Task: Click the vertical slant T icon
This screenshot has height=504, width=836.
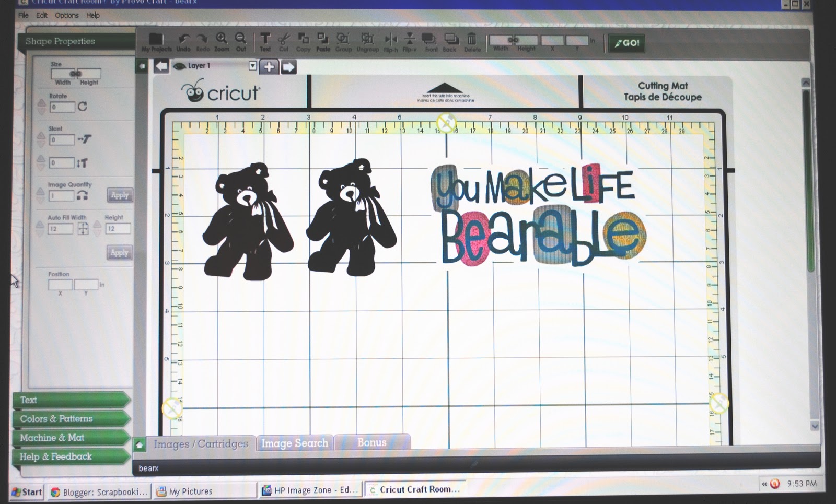Action: coord(82,163)
